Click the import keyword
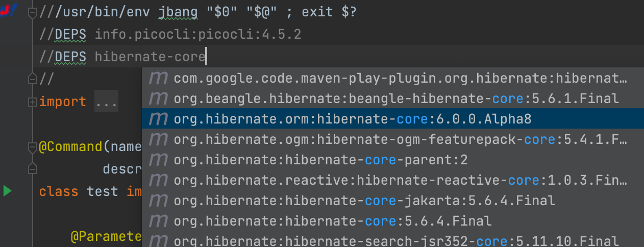 pyautogui.click(x=63, y=102)
